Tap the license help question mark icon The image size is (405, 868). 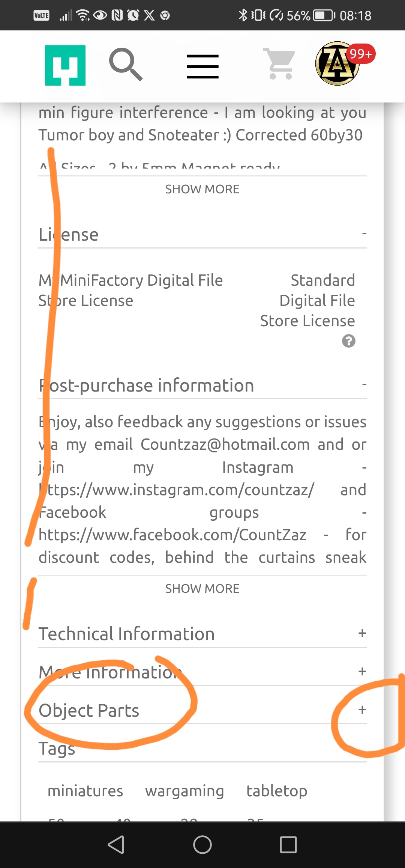point(348,341)
